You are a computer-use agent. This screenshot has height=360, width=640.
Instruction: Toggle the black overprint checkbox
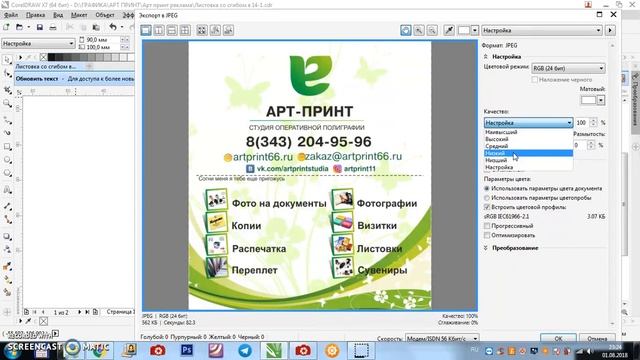pos(535,80)
